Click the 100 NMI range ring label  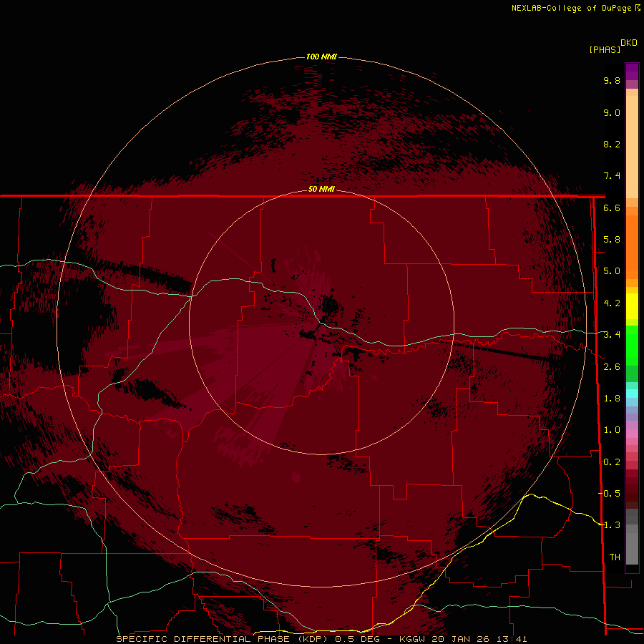click(321, 57)
